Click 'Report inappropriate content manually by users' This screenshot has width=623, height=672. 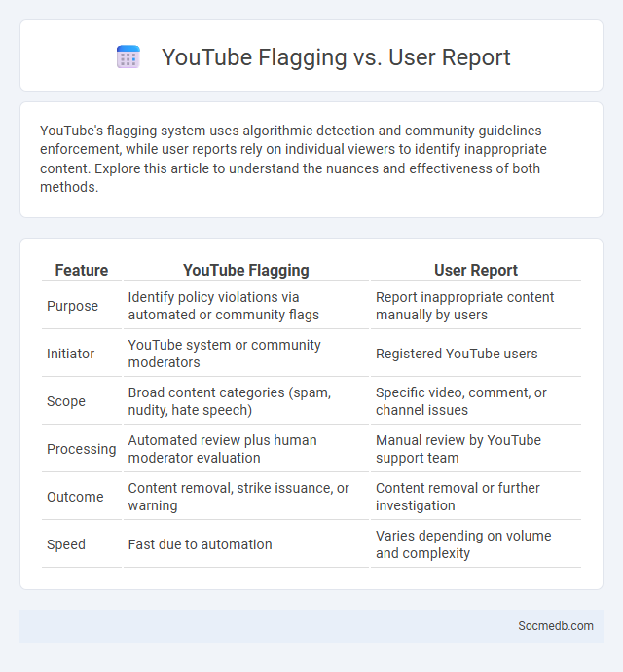pos(465,306)
